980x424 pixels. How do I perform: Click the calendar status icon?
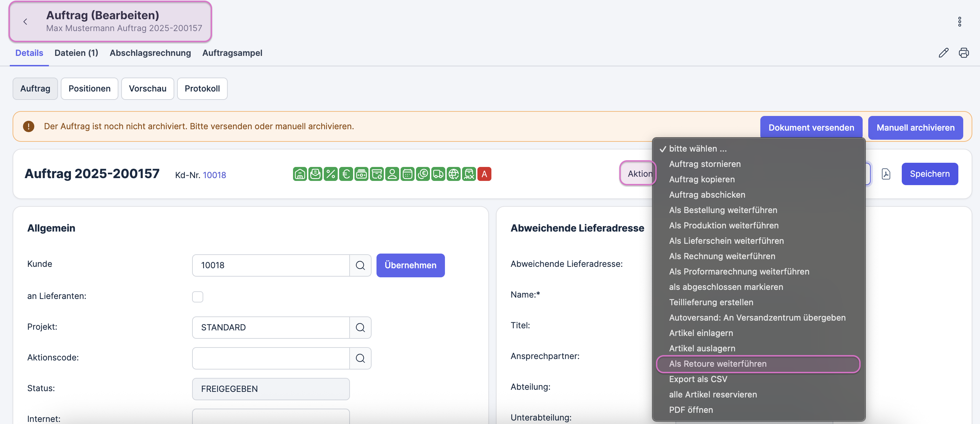[408, 174]
